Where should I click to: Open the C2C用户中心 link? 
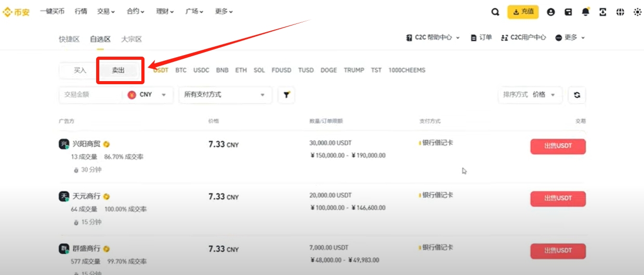(x=524, y=37)
